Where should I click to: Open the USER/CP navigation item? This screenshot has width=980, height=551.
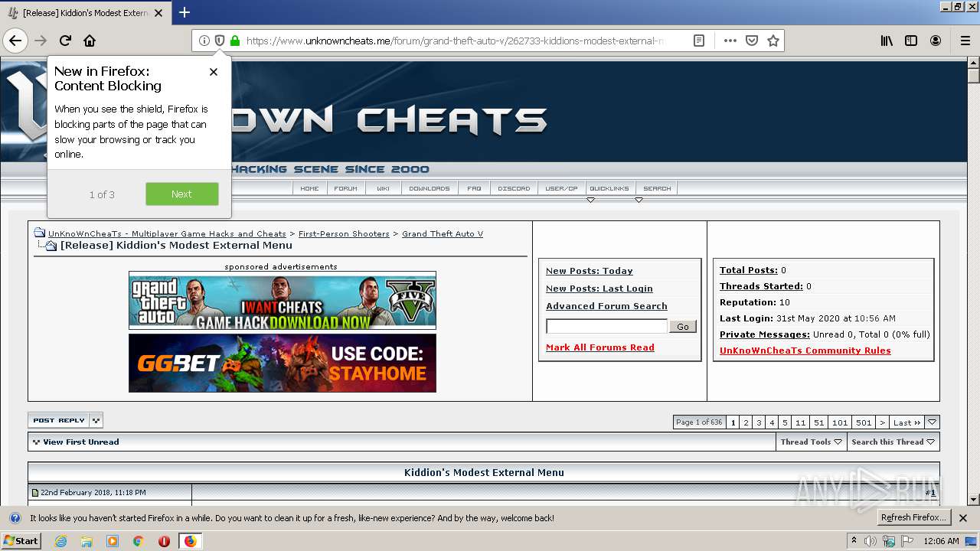click(562, 188)
